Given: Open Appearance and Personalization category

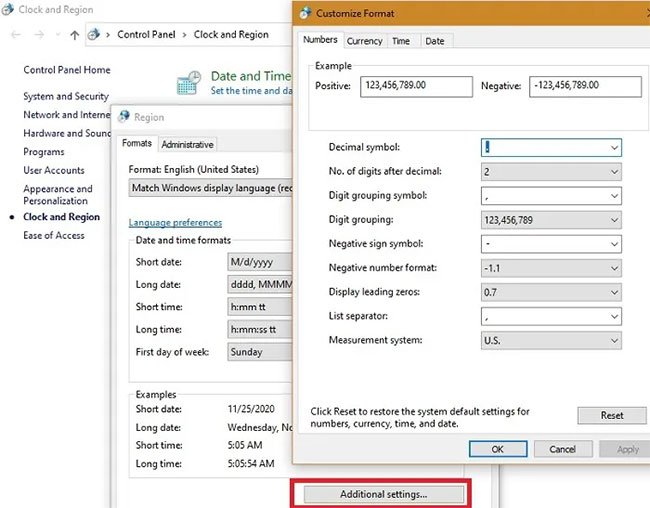Looking at the screenshot, I should pos(58,194).
